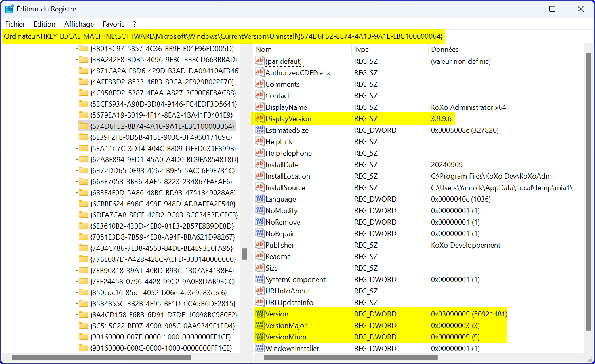Select the Size value name
595x364 pixels.
(x=271, y=268)
